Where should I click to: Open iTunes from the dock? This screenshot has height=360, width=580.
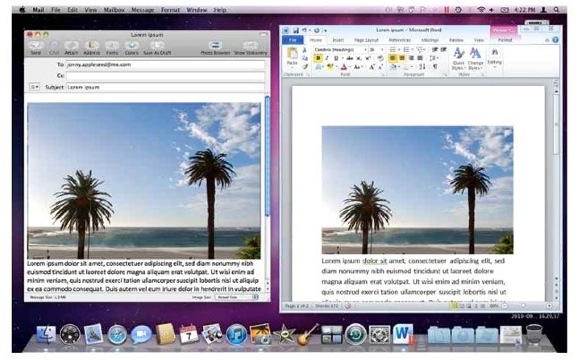[236, 334]
